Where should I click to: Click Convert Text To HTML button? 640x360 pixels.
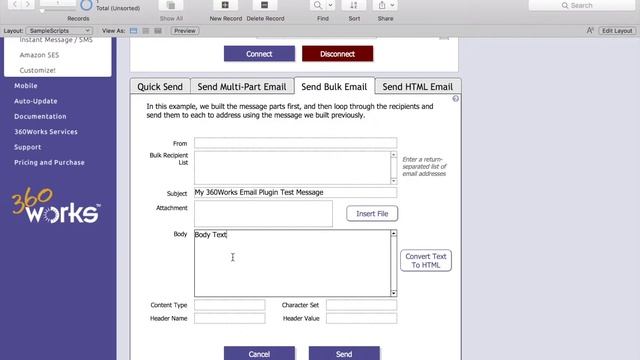[x=426, y=260]
